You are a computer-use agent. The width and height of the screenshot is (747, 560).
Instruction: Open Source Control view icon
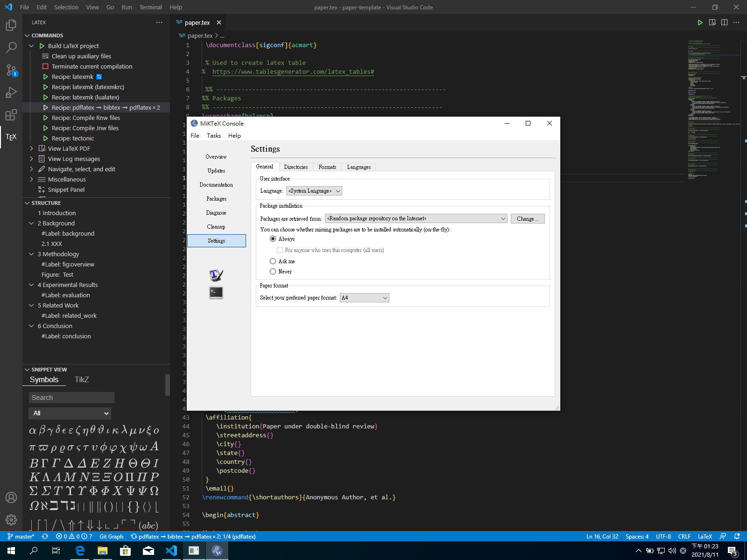pos(11,70)
